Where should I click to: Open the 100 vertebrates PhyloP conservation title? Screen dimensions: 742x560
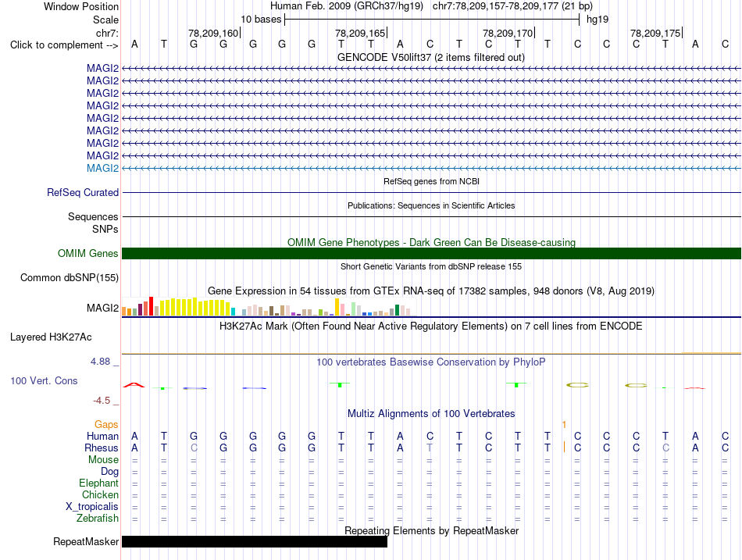click(431, 362)
